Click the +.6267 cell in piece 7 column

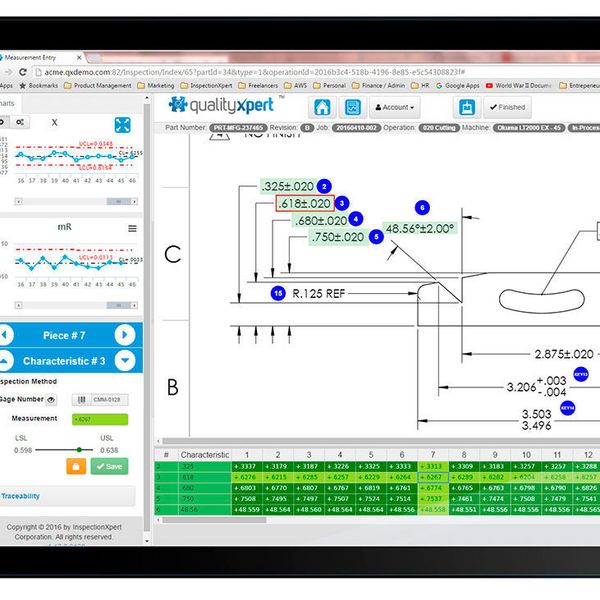point(433,477)
